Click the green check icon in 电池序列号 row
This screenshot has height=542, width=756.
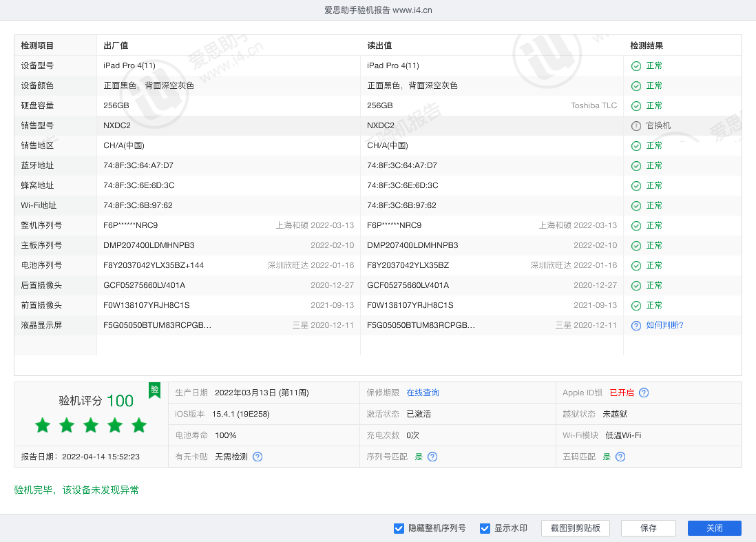click(x=636, y=266)
